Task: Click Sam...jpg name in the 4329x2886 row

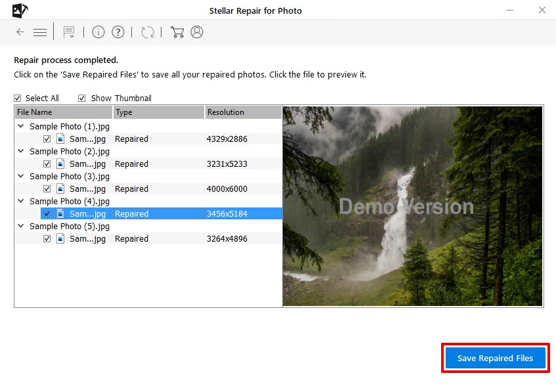Action: point(87,139)
